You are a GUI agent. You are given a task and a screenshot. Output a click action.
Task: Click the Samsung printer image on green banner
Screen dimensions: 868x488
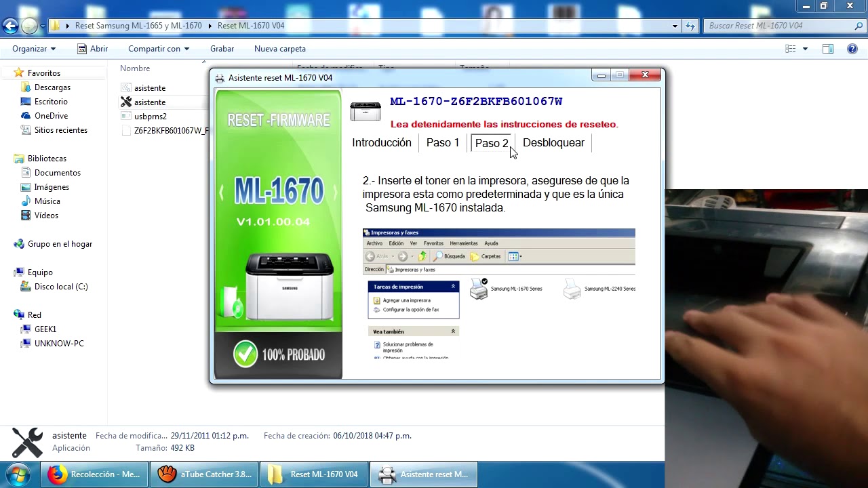coord(289,287)
